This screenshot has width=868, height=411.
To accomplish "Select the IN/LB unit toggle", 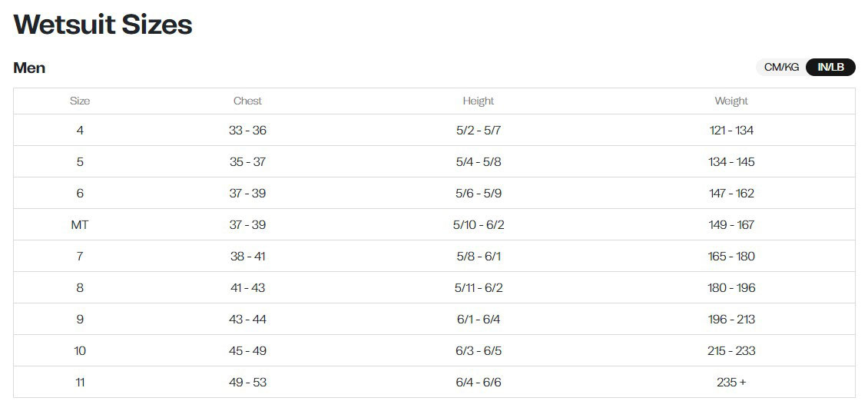I will (831, 68).
